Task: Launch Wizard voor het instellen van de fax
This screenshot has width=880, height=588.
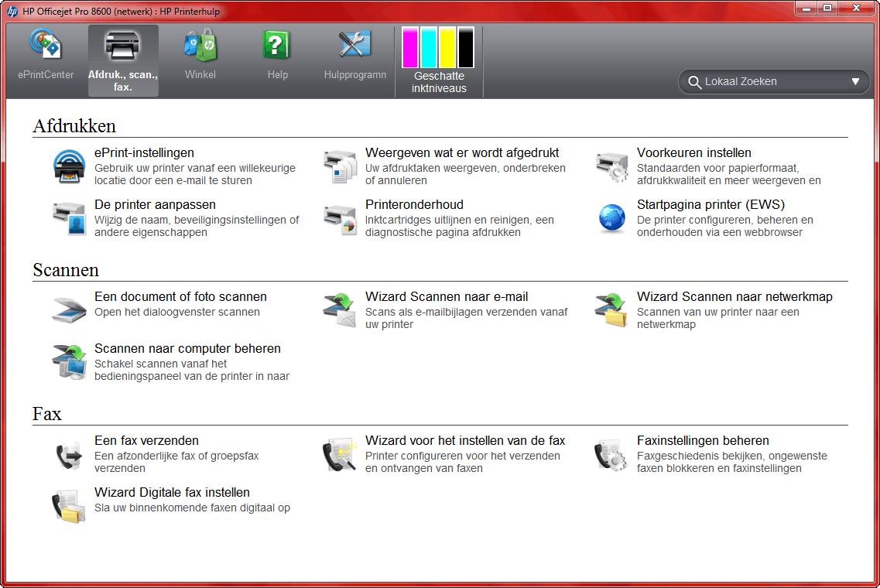Action: pos(465,440)
